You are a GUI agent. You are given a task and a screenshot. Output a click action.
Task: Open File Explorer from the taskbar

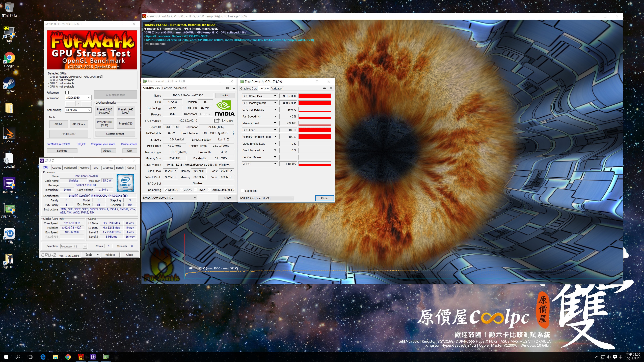coord(56,357)
